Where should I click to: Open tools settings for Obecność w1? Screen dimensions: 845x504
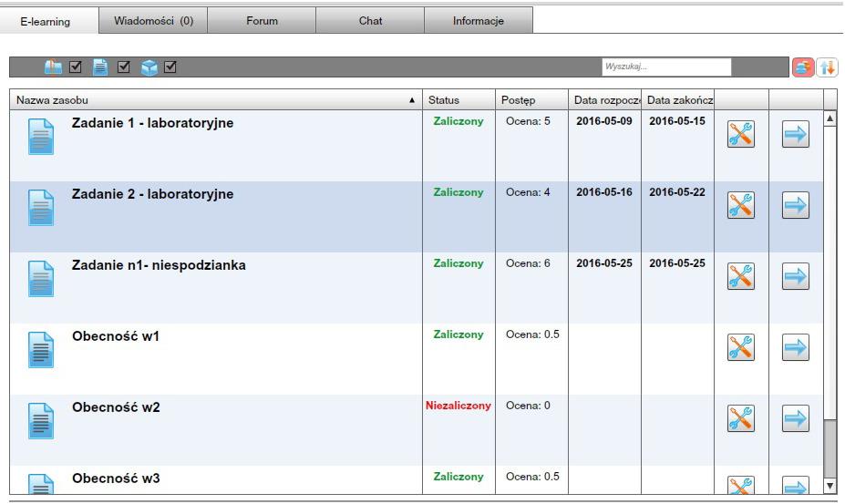(x=740, y=347)
